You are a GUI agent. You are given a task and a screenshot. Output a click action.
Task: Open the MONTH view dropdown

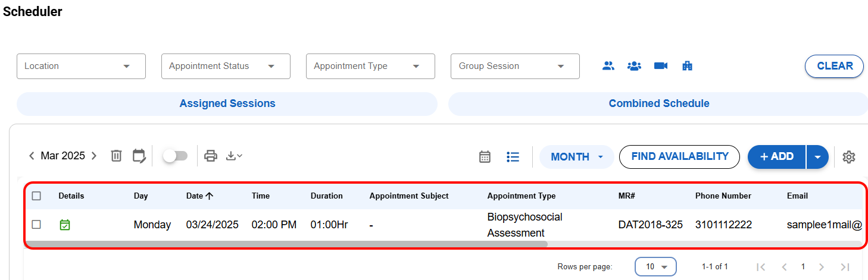576,157
